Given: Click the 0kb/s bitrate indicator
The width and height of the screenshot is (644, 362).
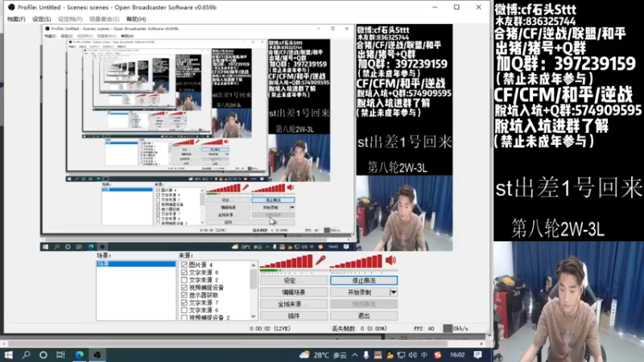Looking at the screenshot, I should (x=456, y=328).
